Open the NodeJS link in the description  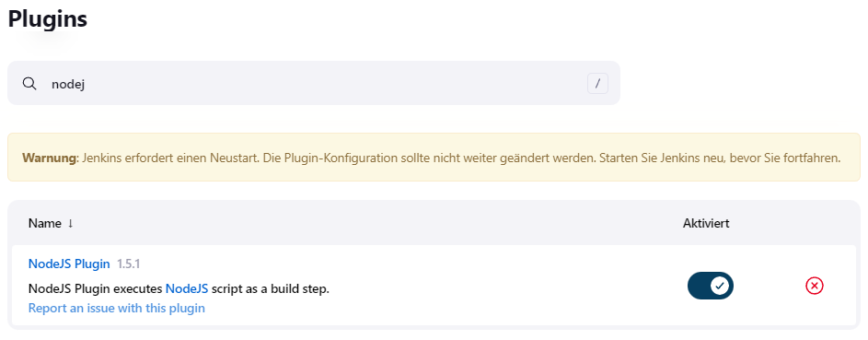pos(187,288)
